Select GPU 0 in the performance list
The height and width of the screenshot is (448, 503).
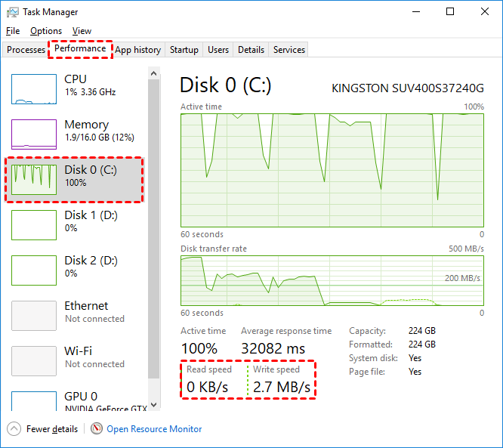point(75,400)
